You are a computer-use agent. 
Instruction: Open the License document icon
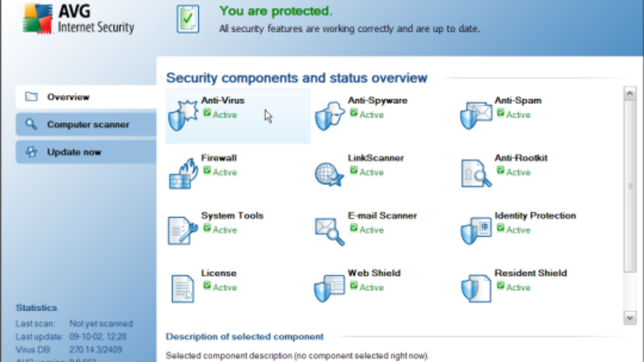tap(183, 288)
